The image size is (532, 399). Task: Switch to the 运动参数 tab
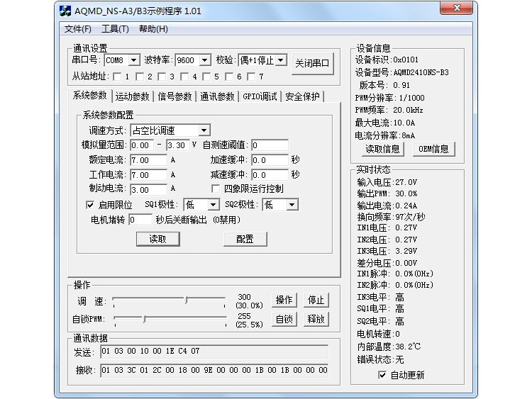133,96
